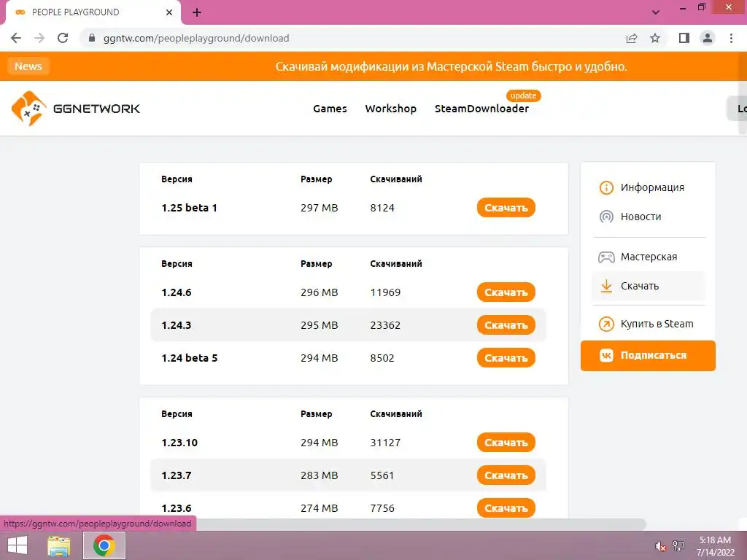This screenshot has width=747, height=560.
Task: Open the Workshop menu item
Action: 391,109
